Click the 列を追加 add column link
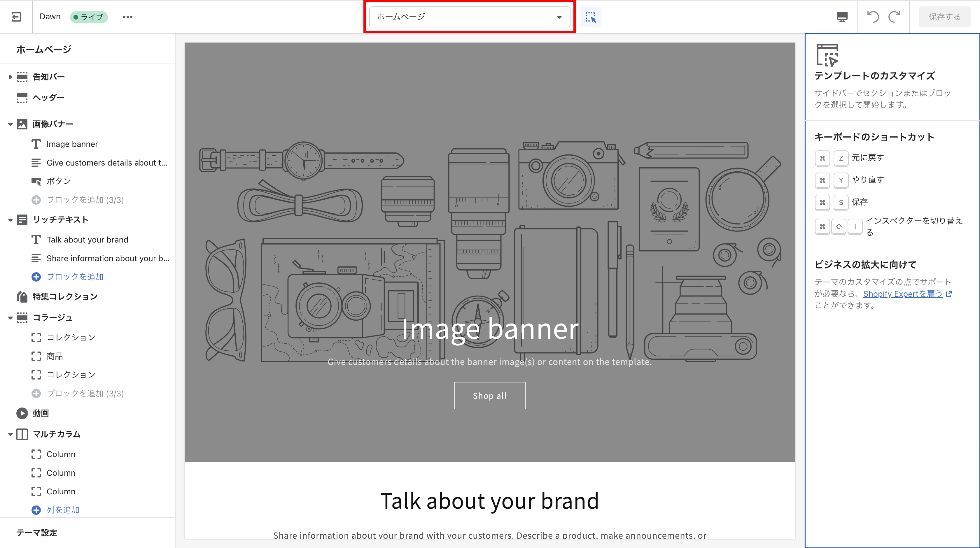The width and height of the screenshot is (980, 548). pyautogui.click(x=63, y=510)
